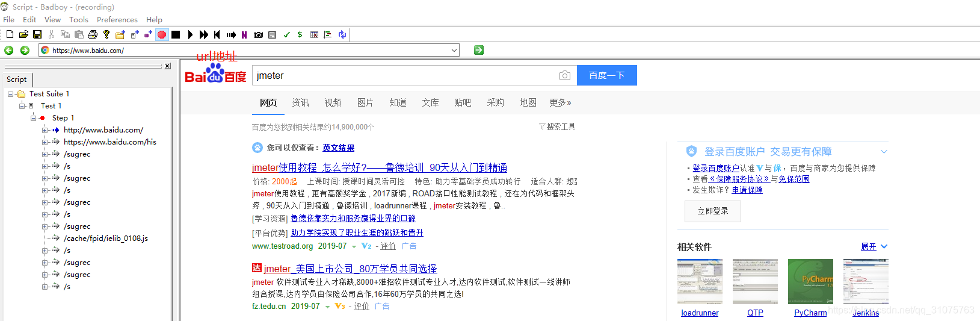980x321 pixels.
Task: Click the green Go arrow beside URL bar
Action: (479, 50)
